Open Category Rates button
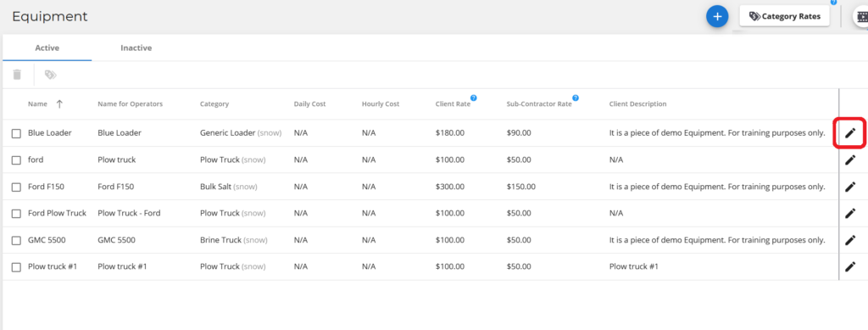Image resolution: width=868 pixels, height=330 pixels. coord(784,16)
